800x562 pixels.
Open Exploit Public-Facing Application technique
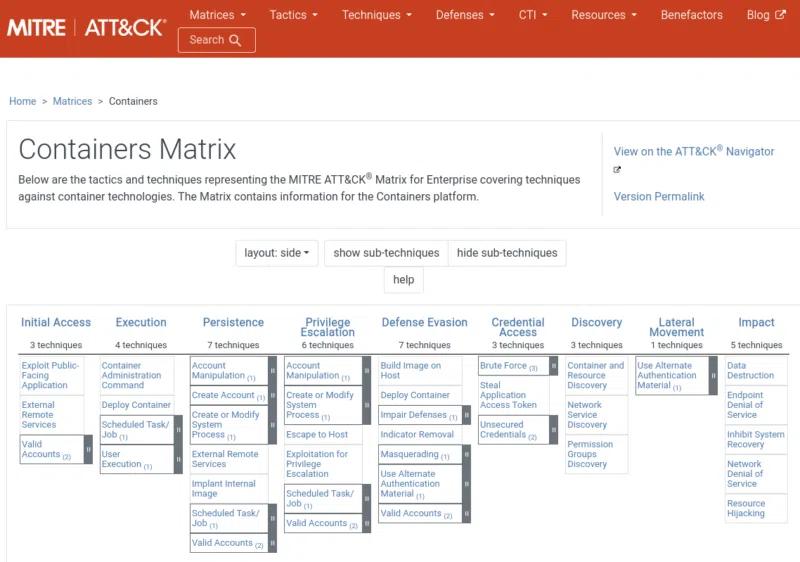(51, 375)
